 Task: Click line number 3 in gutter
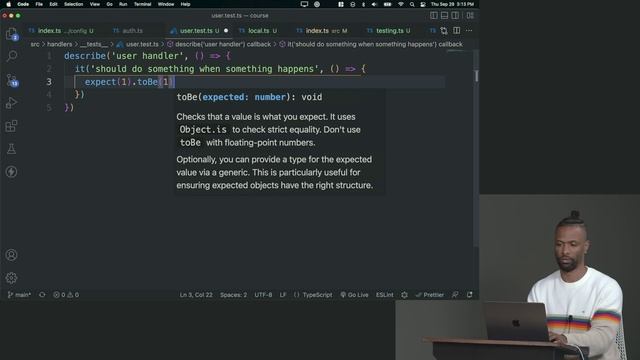click(49, 82)
